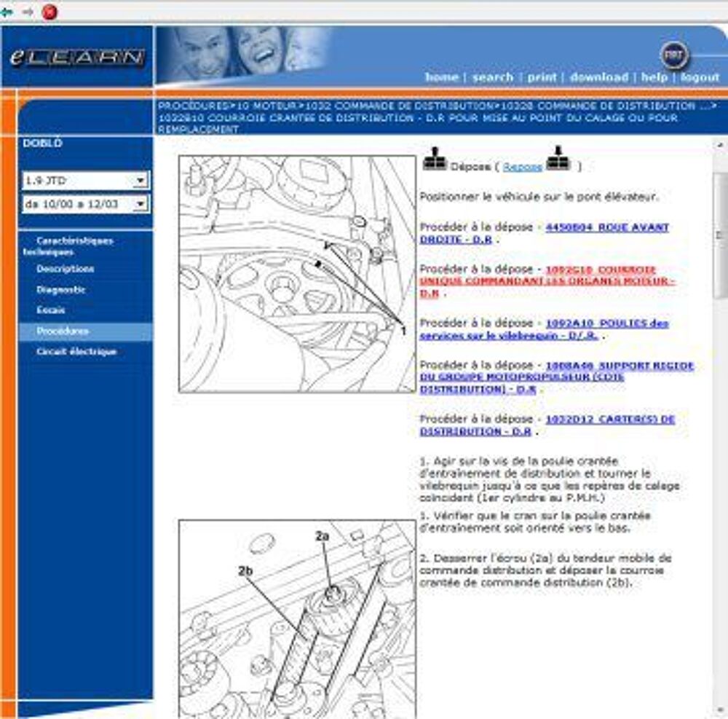This screenshot has height=719, width=728.
Task: Select Procédures in the sidebar
Action: (63, 331)
